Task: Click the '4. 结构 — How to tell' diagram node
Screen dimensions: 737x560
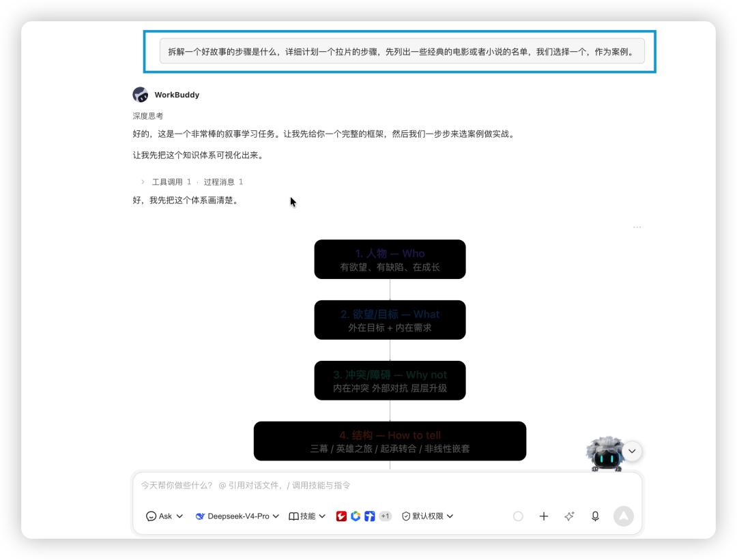Action: [390, 441]
